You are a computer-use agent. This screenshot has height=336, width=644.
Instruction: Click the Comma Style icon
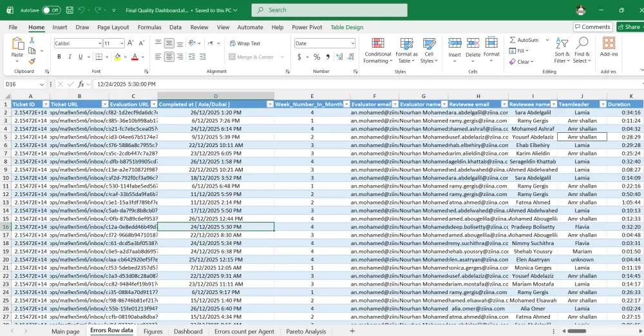tap(328, 57)
